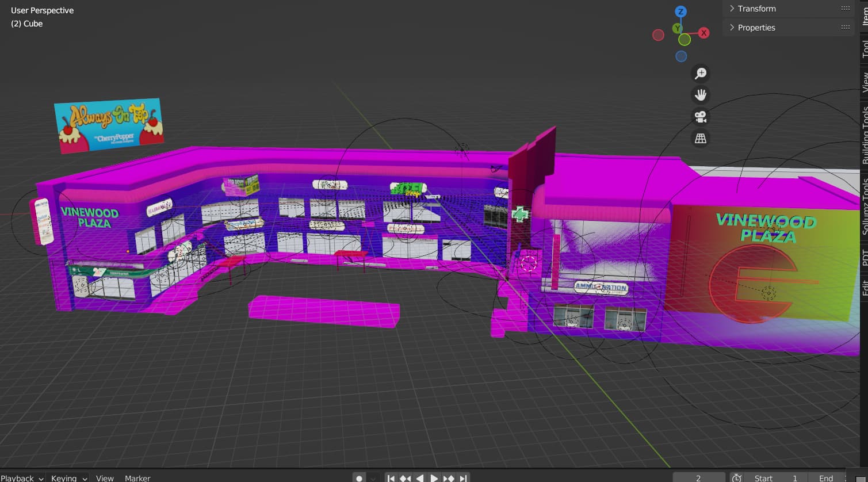Click the User Perspective viewport label
The width and height of the screenshot is (868, 482).
click(43, 10)
